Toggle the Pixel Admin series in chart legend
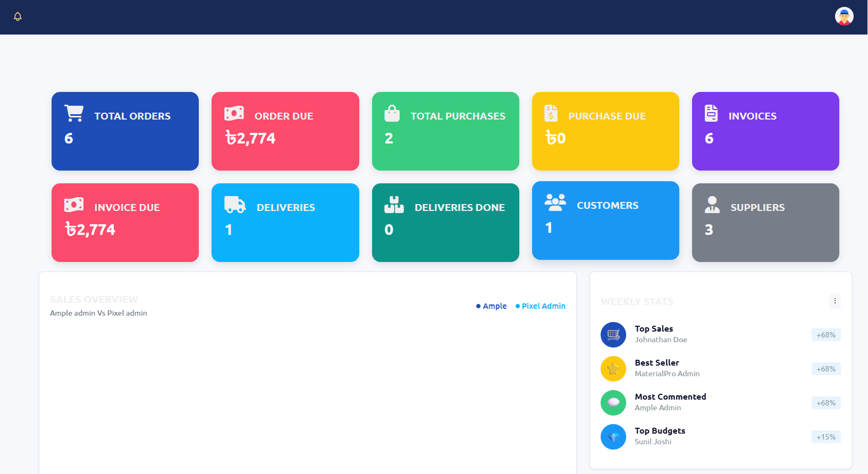 pos(540,306)
